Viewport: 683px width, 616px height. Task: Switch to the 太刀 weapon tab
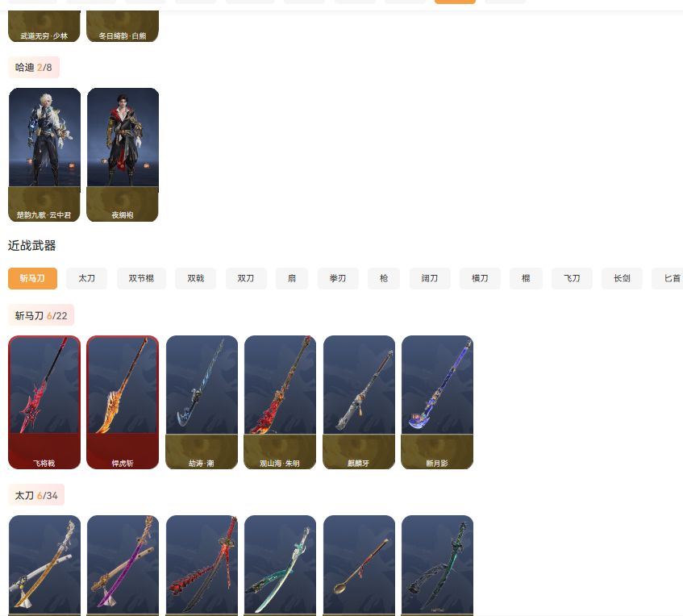click(x=86, y=278)
